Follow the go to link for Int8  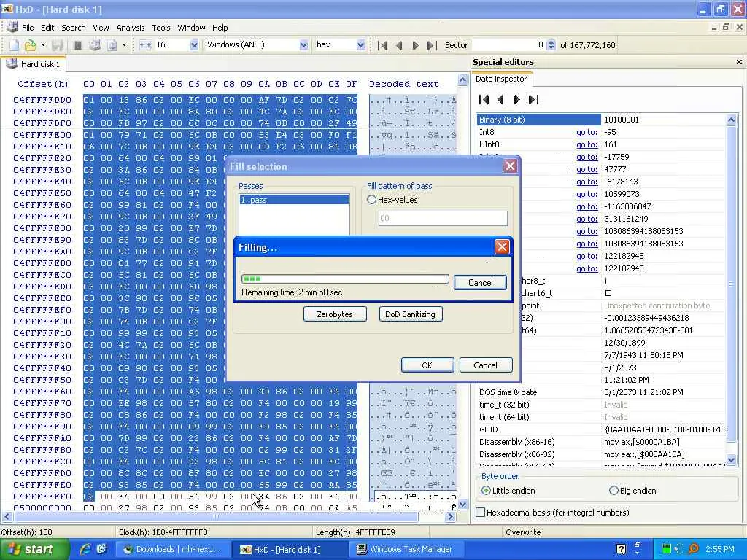pyautogui.click(x=587, y=133)
